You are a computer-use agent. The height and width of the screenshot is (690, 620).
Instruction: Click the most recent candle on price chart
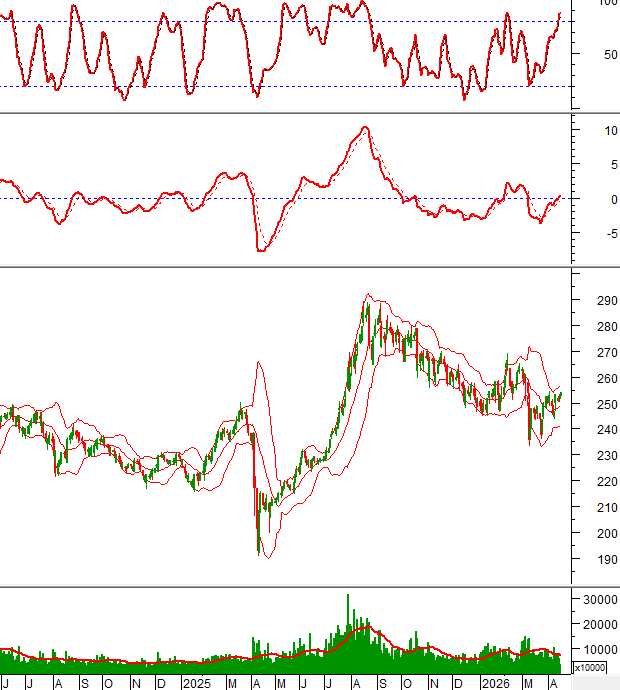[561, 394]
